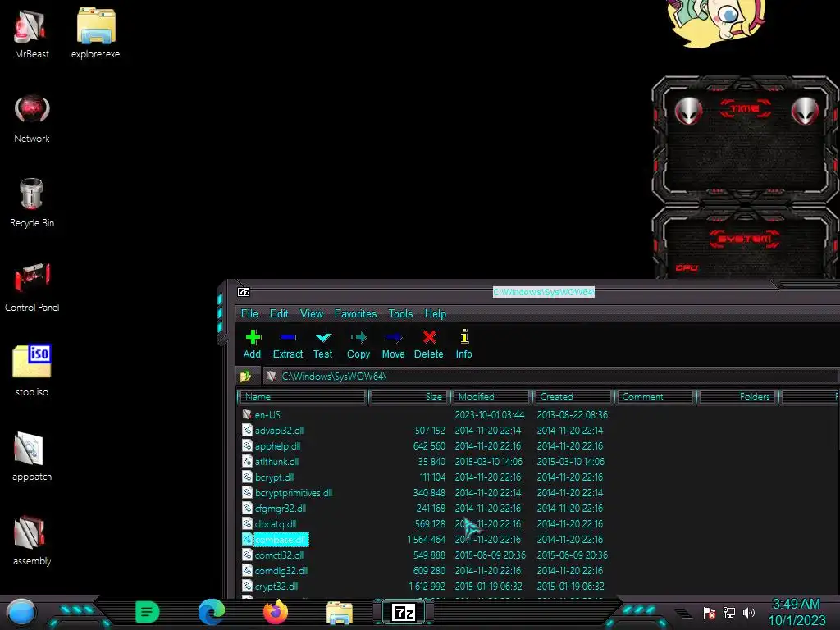Select explorer.exe folder on desktop

click(95, 34)
